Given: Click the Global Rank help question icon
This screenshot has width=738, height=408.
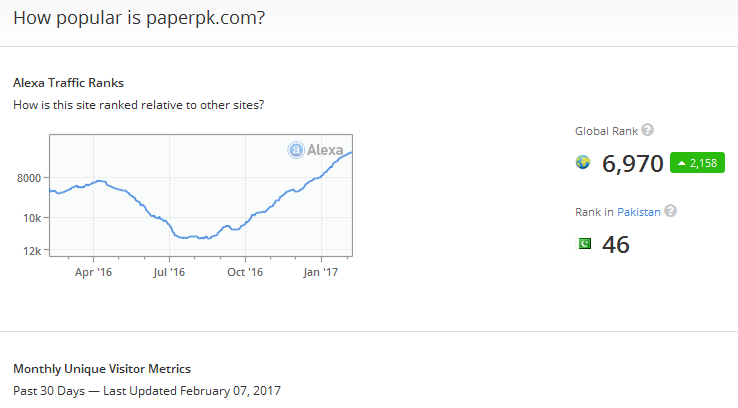Looking at the screenshot, I should tap(648, 130).
